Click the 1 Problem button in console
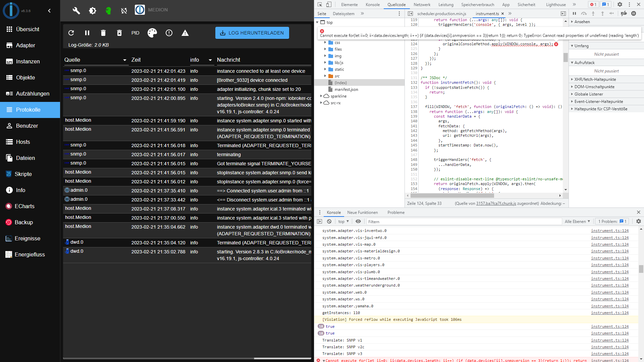 612,222
